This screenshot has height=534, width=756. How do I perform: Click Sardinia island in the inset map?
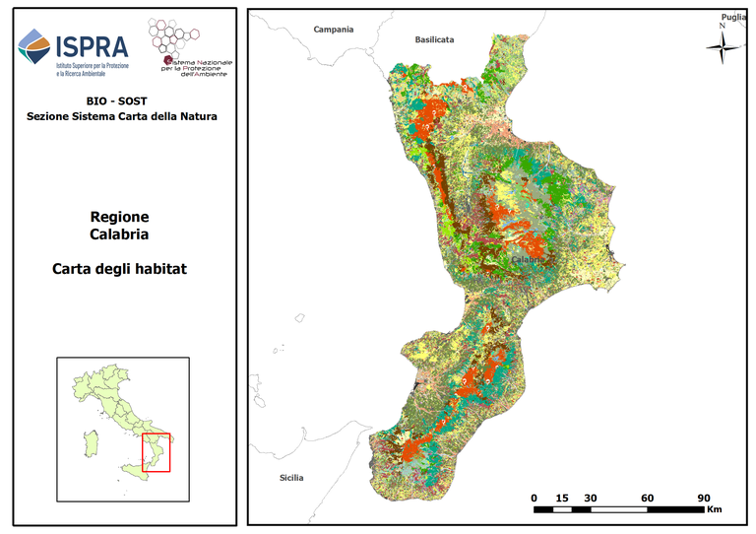[91, 442]
